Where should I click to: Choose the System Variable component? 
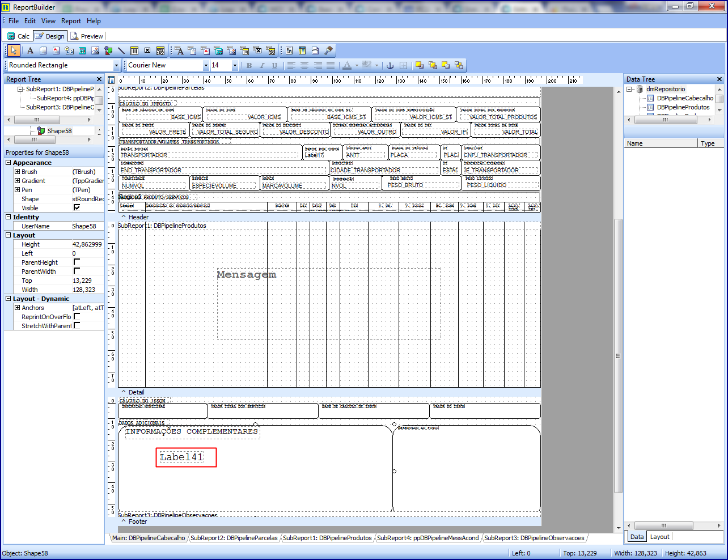69,50
